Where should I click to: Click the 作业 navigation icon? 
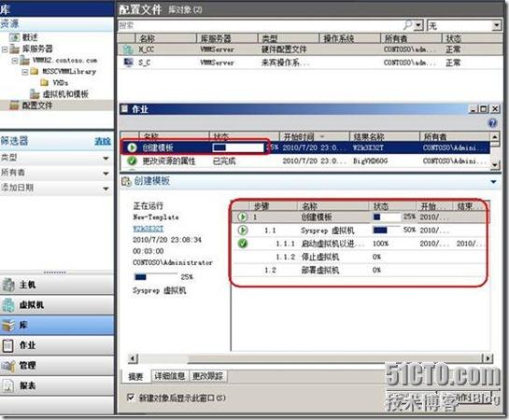(x=8, y=345)
